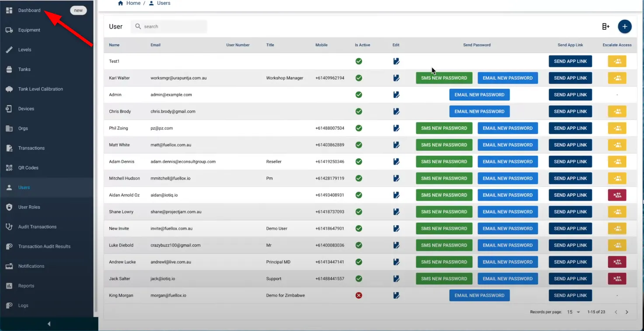
Task: Click the Orgs building icon
Action: pos(9,129)
